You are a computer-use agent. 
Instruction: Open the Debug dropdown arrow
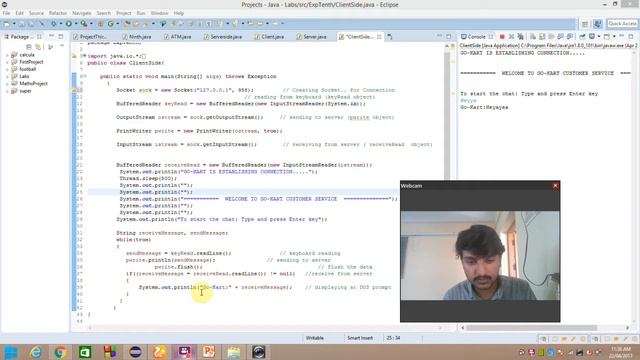click(61, 24)
